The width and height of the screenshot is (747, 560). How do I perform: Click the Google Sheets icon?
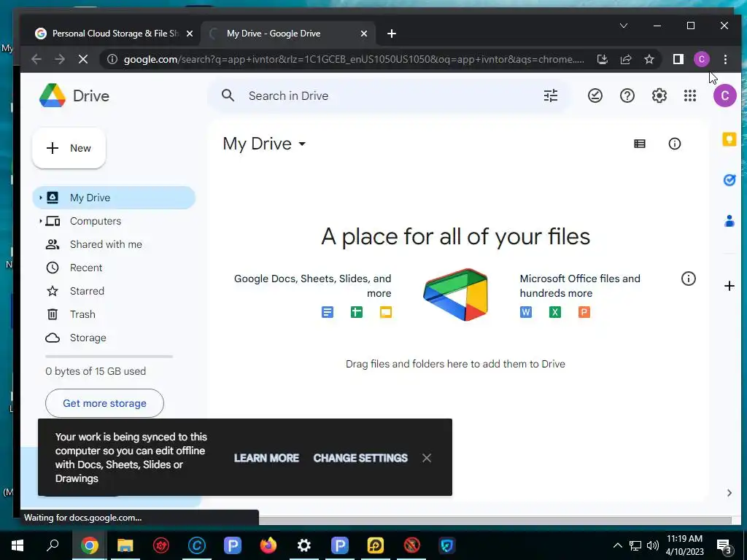(x=356, y=312)
